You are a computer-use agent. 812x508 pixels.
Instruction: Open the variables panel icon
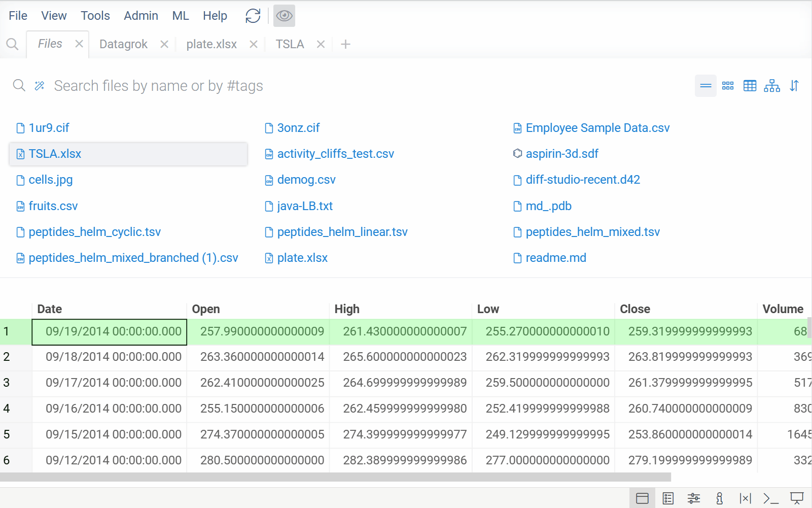[745, 498]
